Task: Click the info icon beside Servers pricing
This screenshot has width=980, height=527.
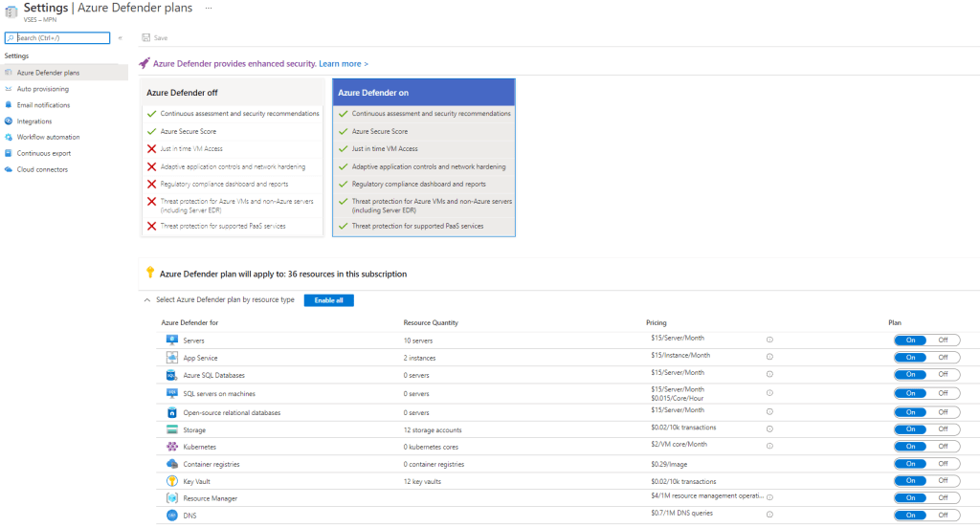Action: (x=770, y=340)
